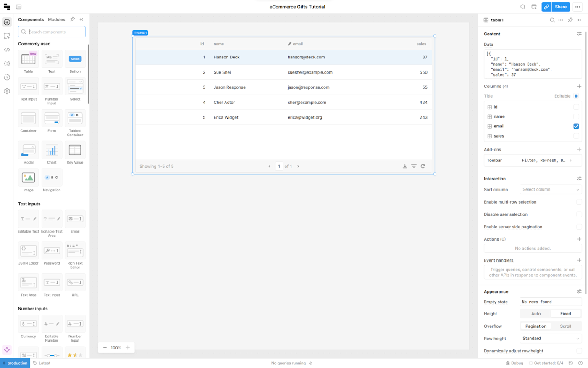Toggle the Editable header checkbox
Viewport: 588px width, 368px height.
(576, 96)
